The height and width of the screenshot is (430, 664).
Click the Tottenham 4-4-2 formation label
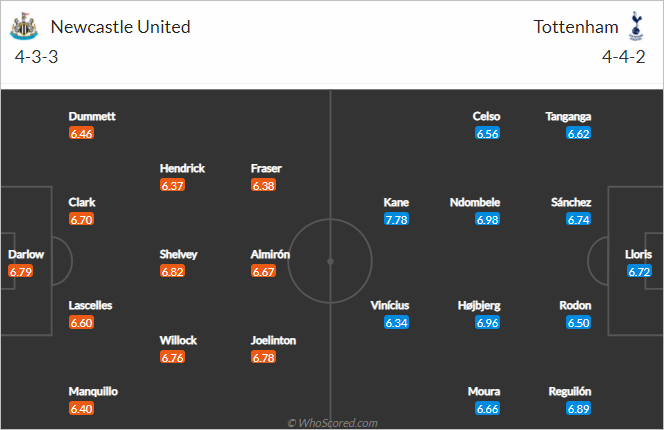[623, 57]
